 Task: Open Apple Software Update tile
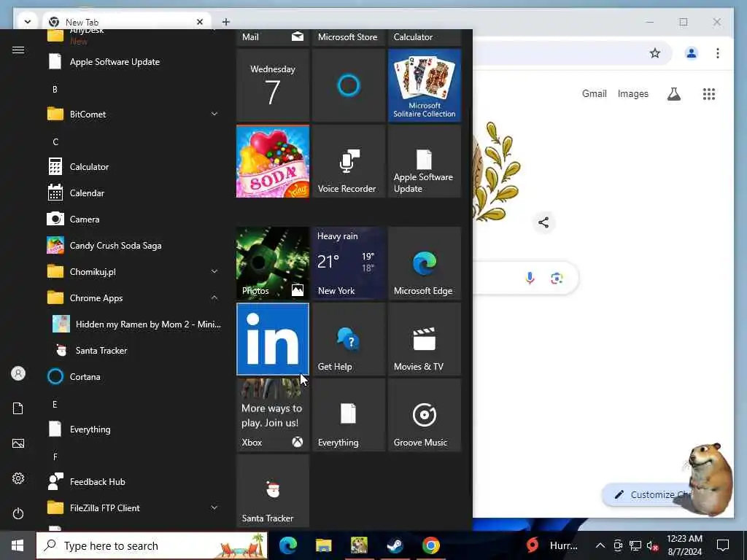425,161
